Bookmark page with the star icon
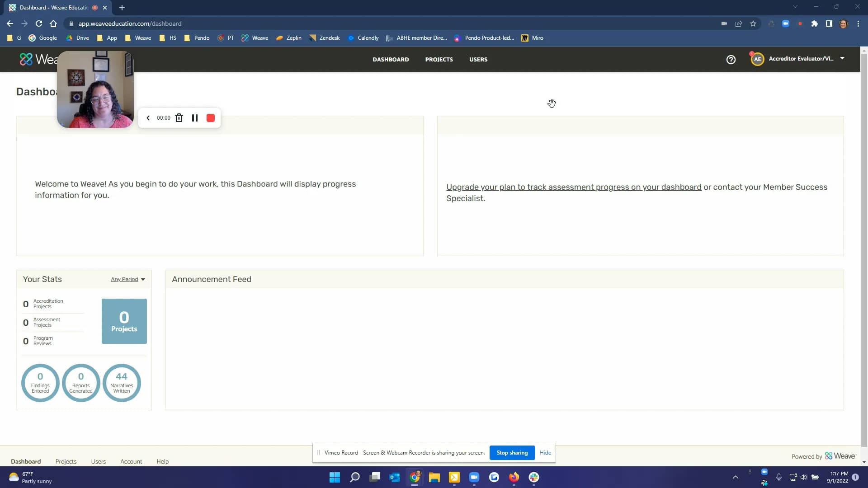868x488 pixels. [x=753, y=23]
